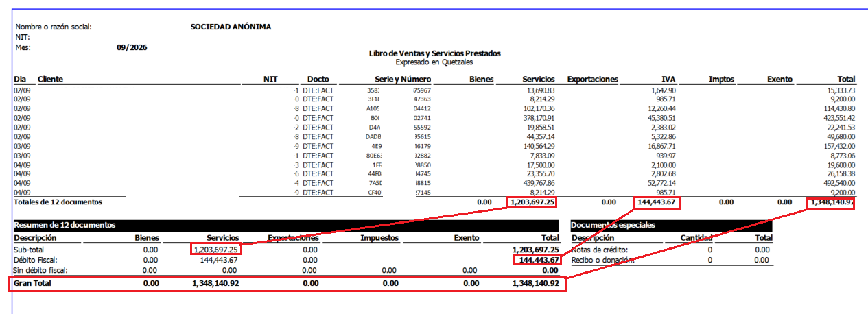Click the Recibo o donación row

[672, 260]
